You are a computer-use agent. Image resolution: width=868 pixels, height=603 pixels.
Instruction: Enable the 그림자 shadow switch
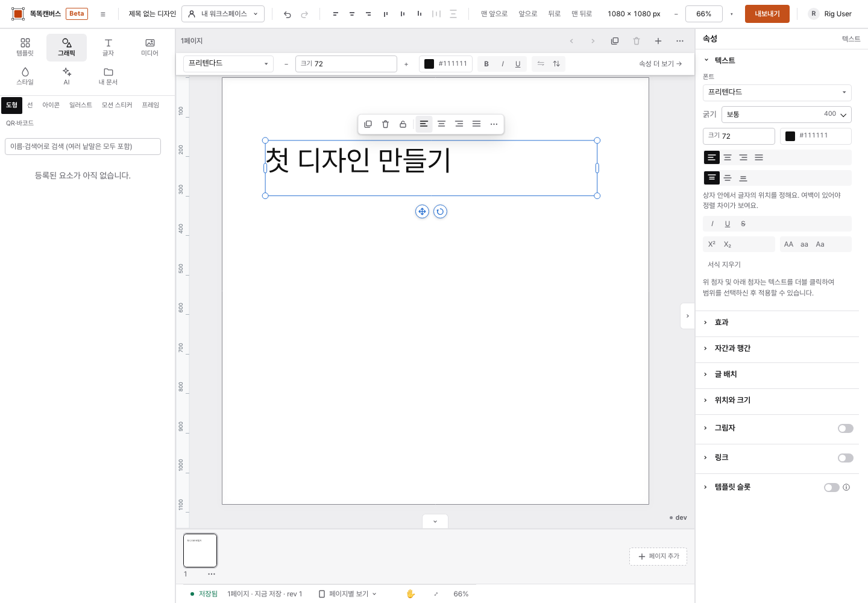pos(845,428)
